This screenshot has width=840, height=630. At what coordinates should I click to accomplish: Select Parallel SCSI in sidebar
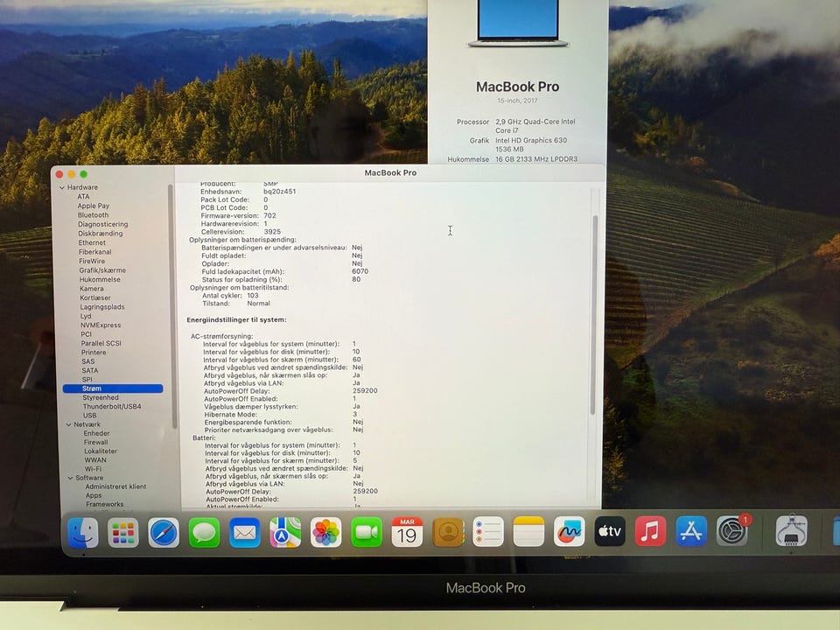click(x=101, y=343)
